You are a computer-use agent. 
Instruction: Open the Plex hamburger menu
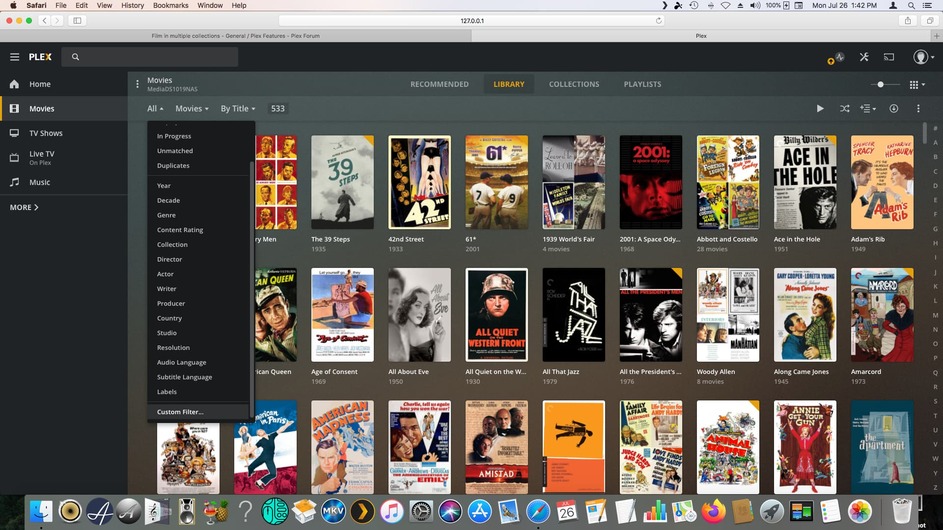click(14, 57)
